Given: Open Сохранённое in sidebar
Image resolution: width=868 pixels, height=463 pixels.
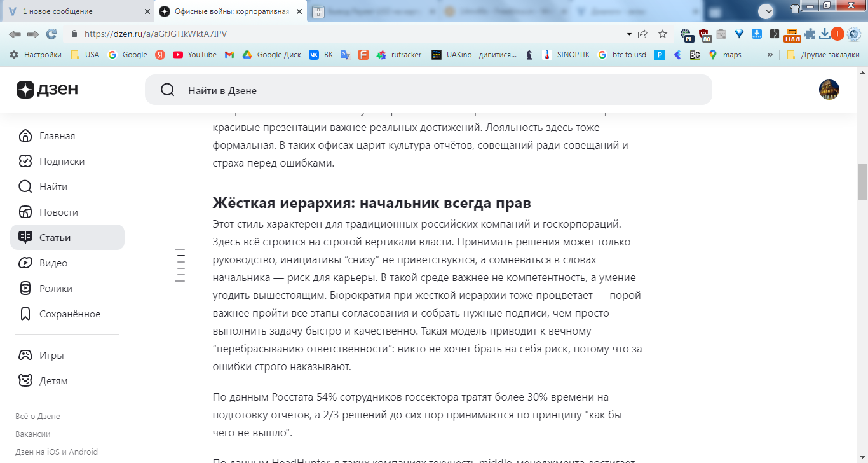Looking at the screenshot, I should point(67,314).
